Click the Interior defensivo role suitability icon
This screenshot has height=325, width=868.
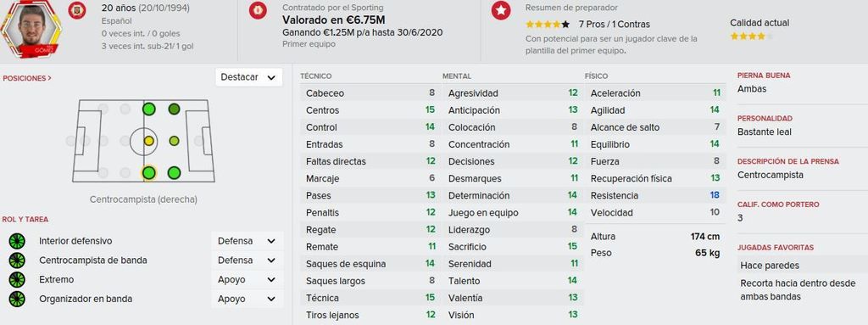click(17, 241)
